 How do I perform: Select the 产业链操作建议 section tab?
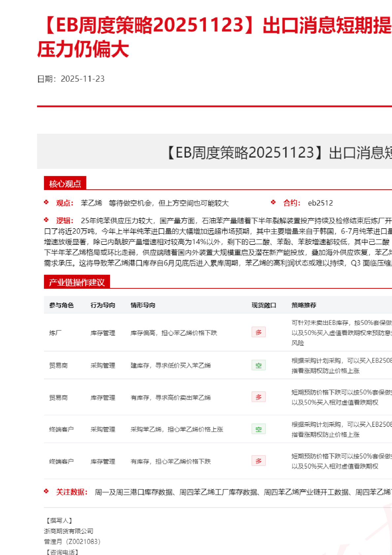tap(77, 282)
